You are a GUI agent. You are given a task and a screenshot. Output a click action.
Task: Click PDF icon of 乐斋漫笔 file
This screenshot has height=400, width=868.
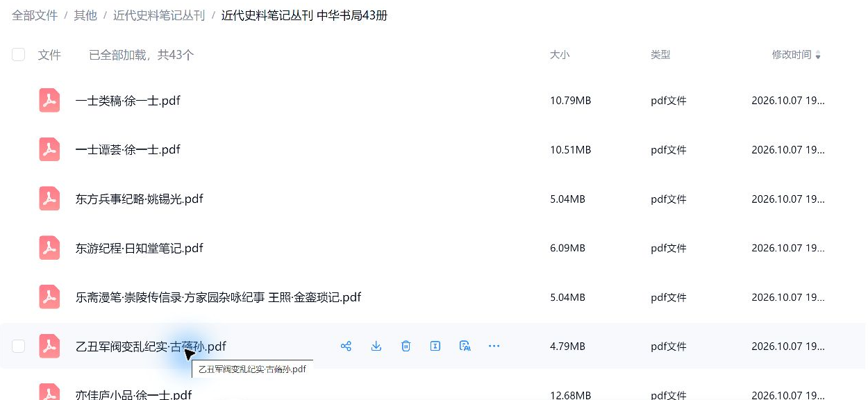49,297
